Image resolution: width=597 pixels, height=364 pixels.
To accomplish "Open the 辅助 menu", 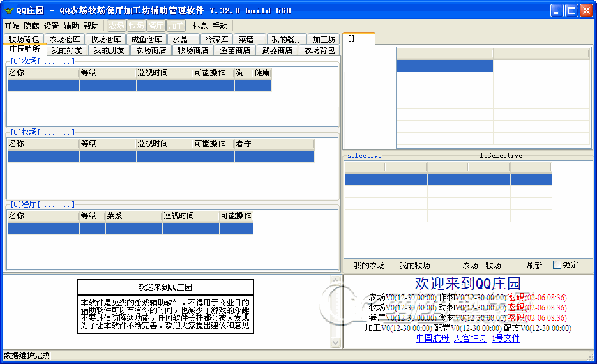I will click(x=72, y=26).
